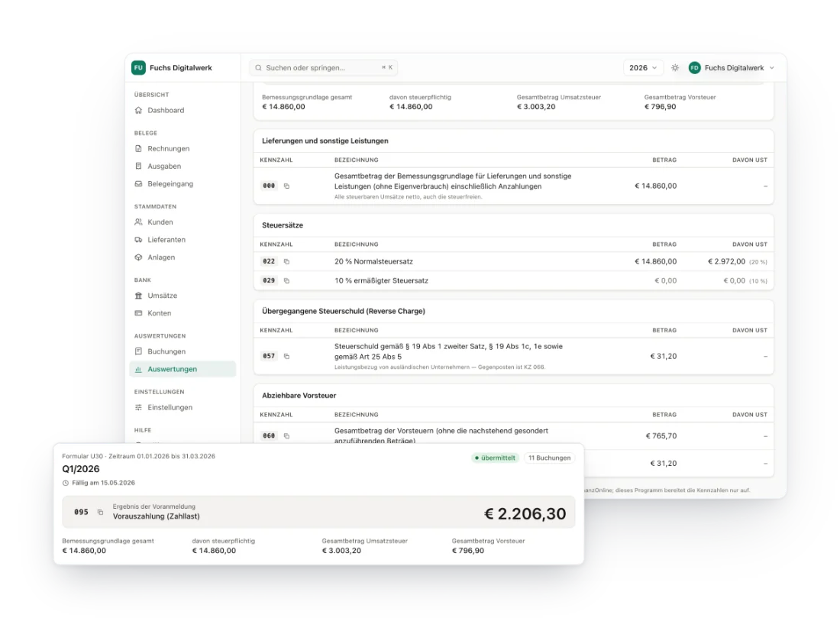Expand the Fuchs Digitalwerk account menu chevron
Screen dimensions: 840x618
pyautogui.click(x=772, y=67)
